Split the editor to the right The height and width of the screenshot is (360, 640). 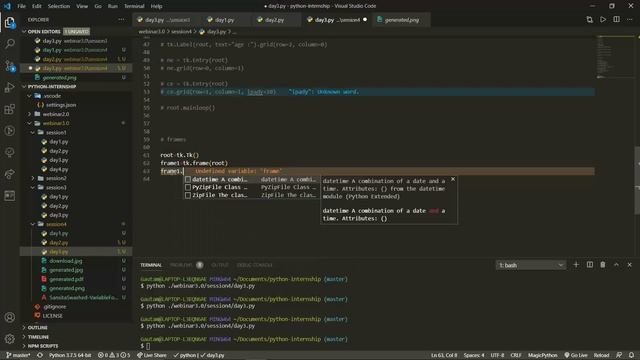(616, 20)
